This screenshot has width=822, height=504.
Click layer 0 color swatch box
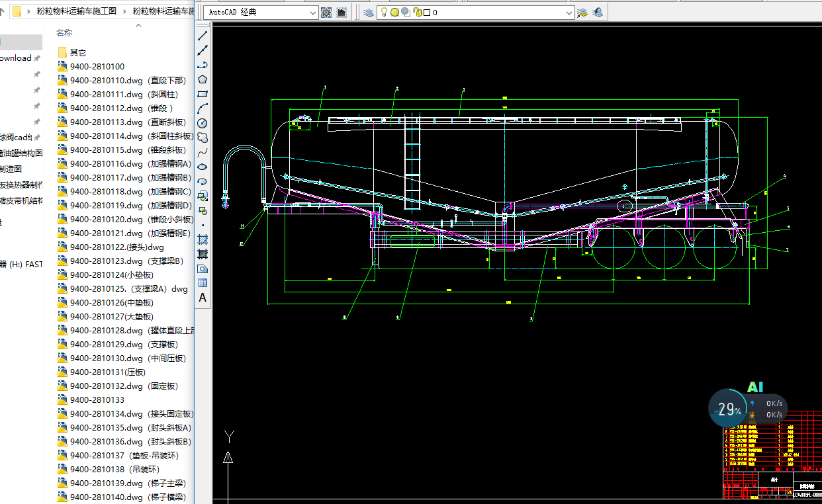click(x=427, y=13)
